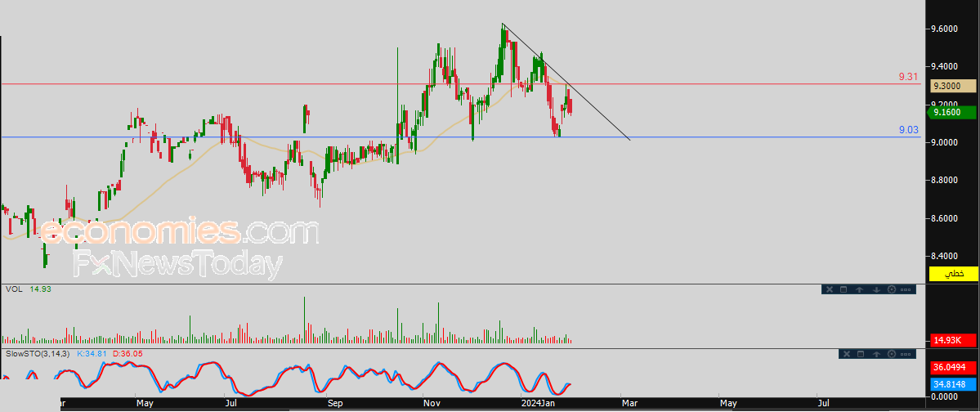Image resolution: width=980 pixels, height=412 pixels.
Task: Click the 8.8000 price axis label
Action: pyautogui.click(x=945, y=180)
